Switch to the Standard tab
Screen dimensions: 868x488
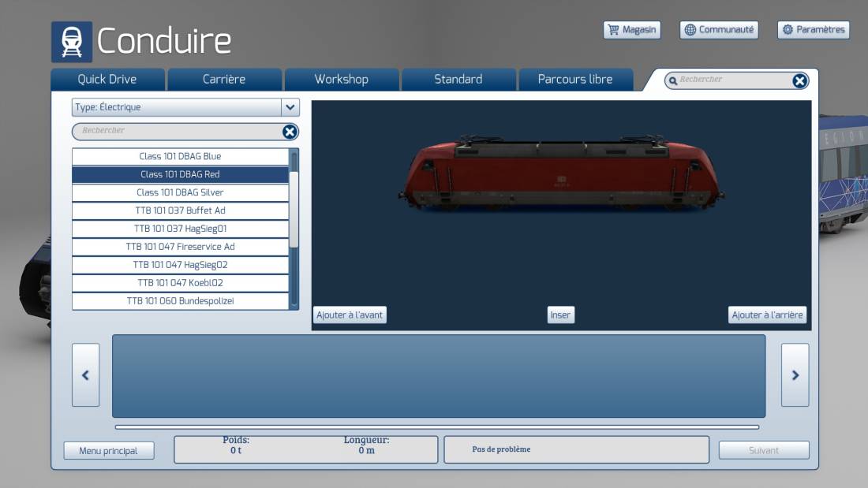[x=458, y=79]
